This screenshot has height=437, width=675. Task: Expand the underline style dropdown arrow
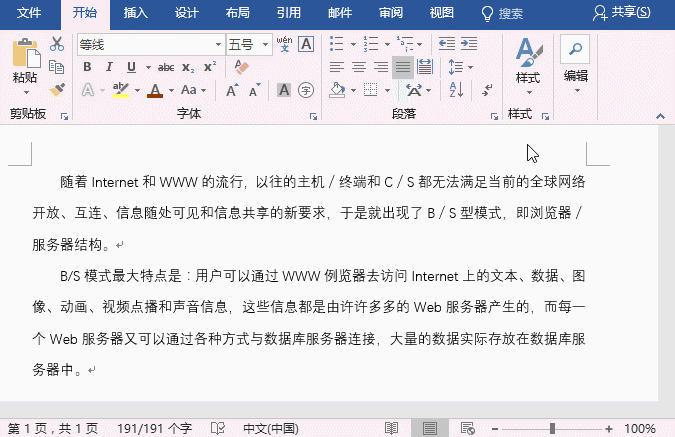(x=148, y=67)
